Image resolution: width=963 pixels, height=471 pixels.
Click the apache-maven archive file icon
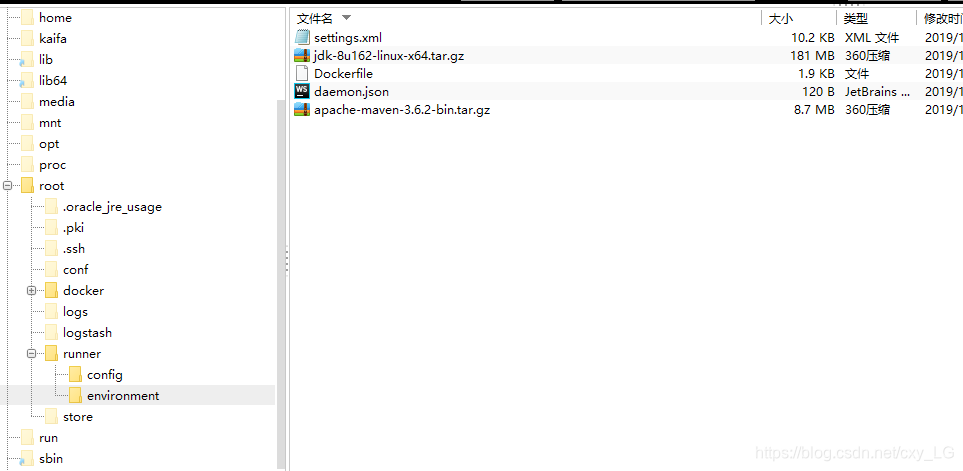coord(302,110)
